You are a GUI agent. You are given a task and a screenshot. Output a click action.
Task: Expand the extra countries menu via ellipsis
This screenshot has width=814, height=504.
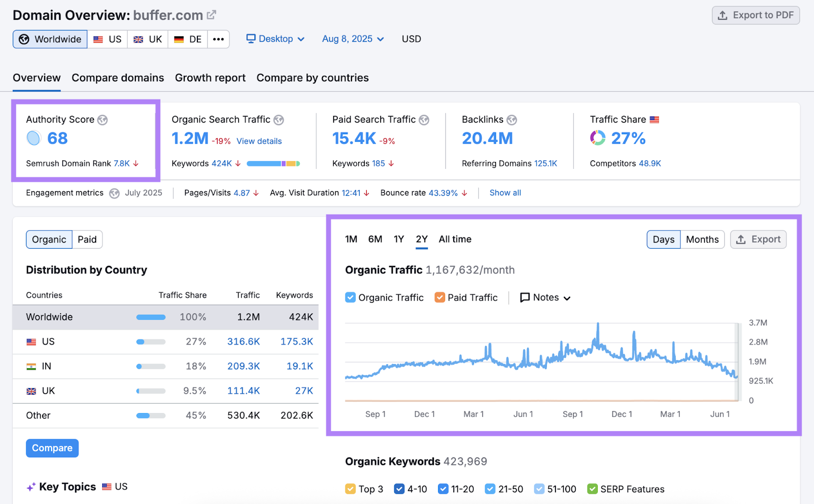(x=219, y=39)
